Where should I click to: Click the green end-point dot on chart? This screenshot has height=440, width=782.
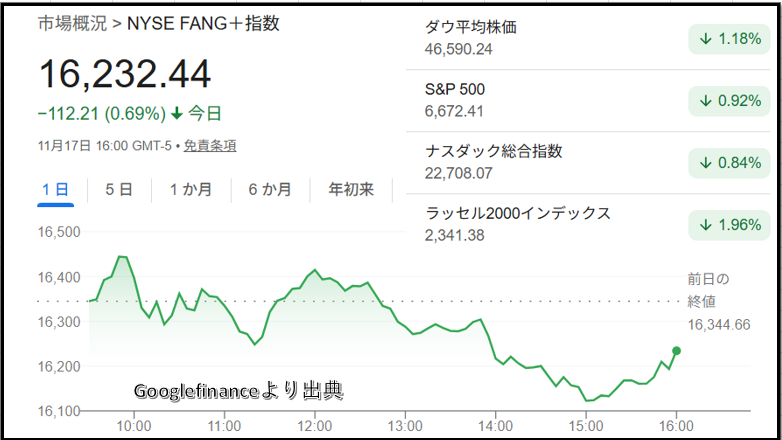677,351
